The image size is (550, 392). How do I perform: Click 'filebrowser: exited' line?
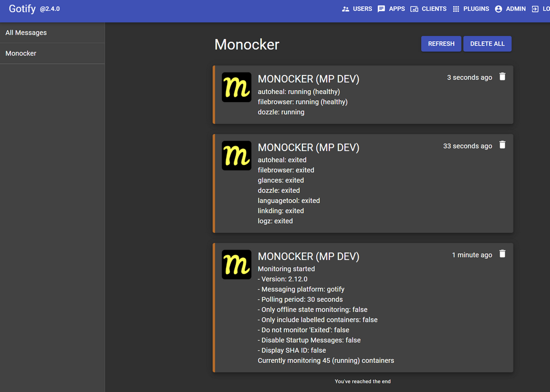286,170
